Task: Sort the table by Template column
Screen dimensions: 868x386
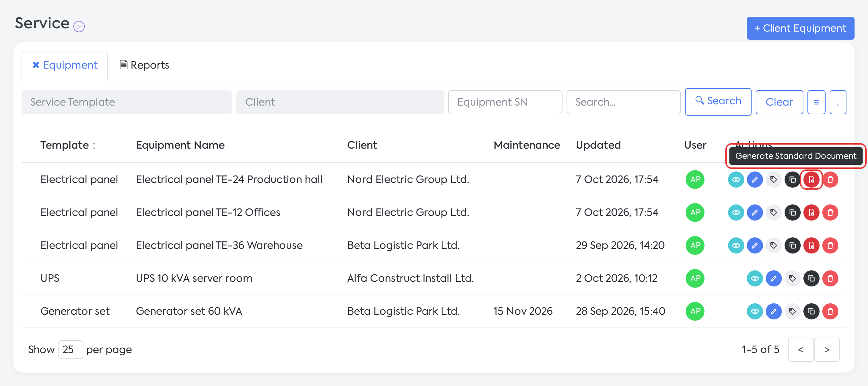Action: click(68, 145)
